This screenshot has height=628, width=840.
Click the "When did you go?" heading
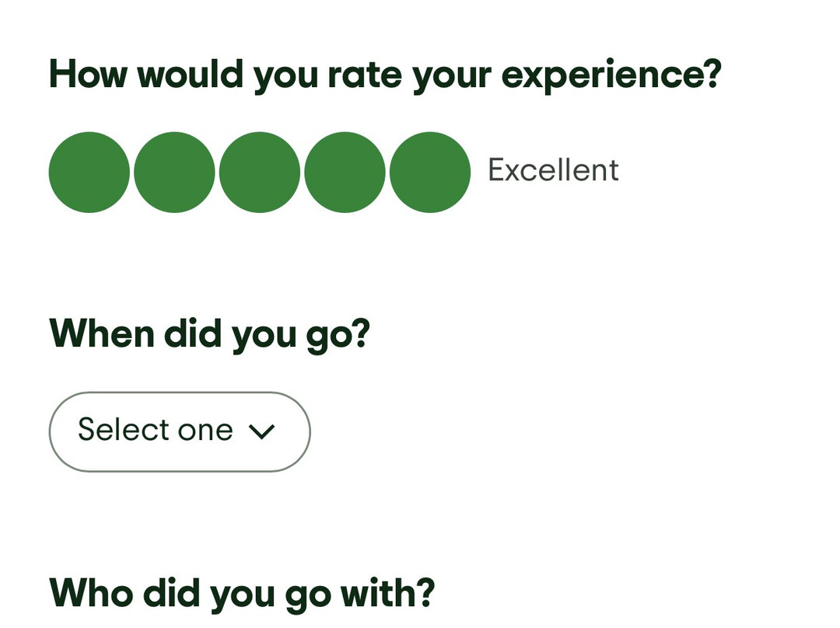pyautogui.click(x=208, y=334)
